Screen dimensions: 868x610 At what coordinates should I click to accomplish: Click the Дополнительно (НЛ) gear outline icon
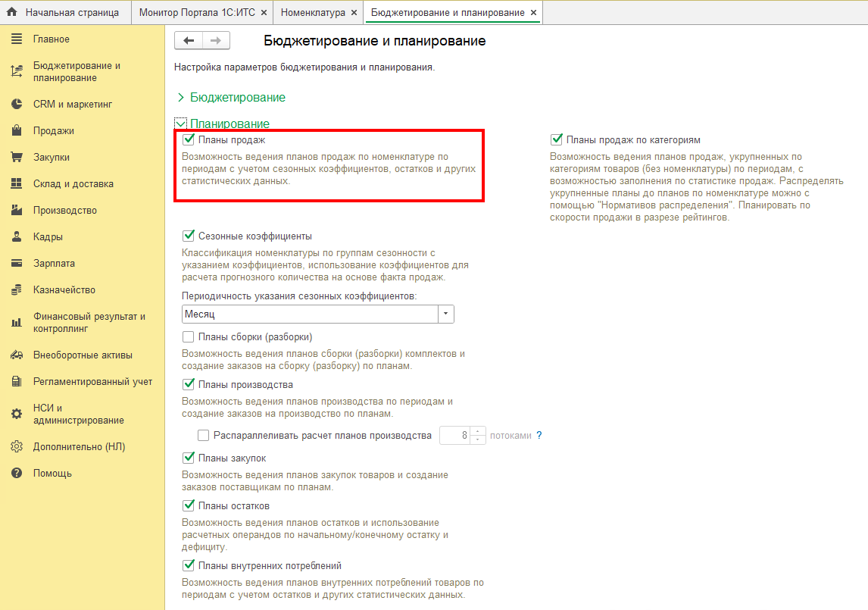[x=17, y=446]
